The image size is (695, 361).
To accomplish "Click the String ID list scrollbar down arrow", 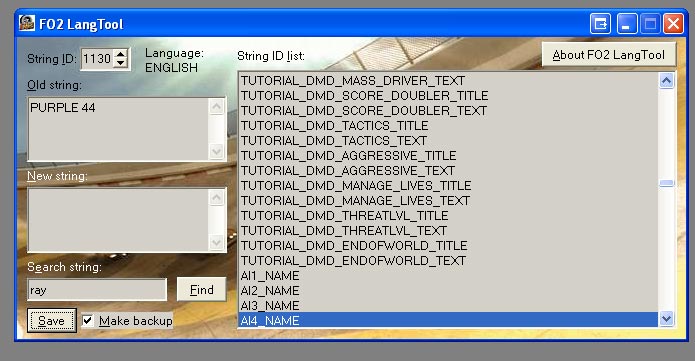I will (x=667, y=318).
